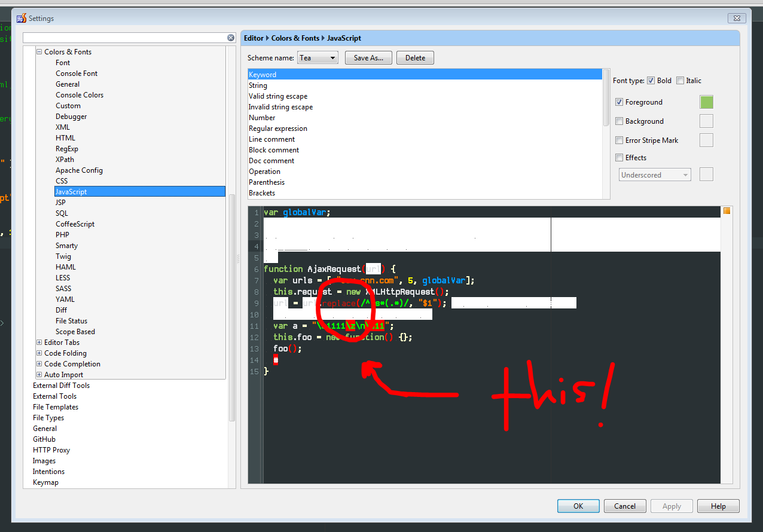Select the JavaScript tree item
763x532 pixels.
[x=139, y=192]
